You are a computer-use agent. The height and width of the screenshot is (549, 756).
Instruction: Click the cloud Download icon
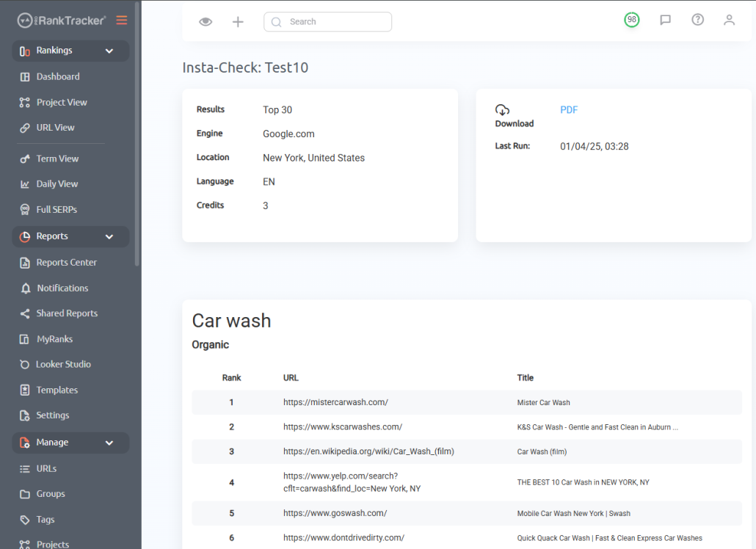tap(502, 110)
